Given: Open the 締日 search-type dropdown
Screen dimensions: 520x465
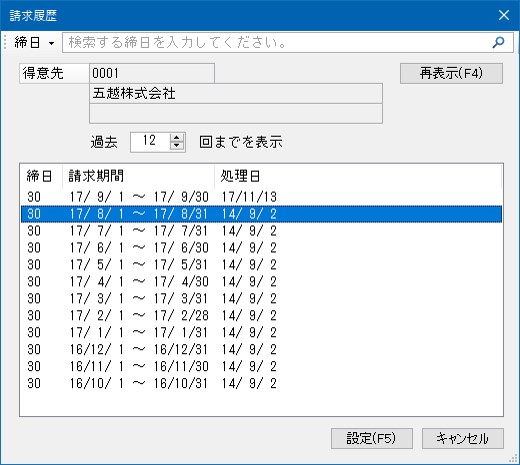Looking at the screenshot, I should [34, 43].
